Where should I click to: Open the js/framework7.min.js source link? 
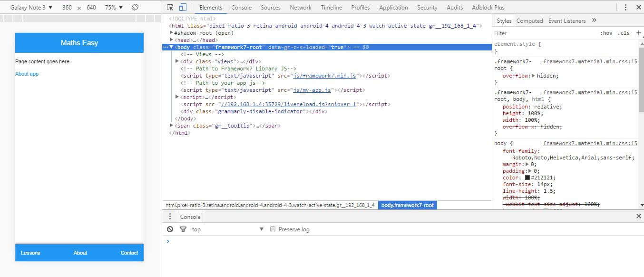coord(324,76)
